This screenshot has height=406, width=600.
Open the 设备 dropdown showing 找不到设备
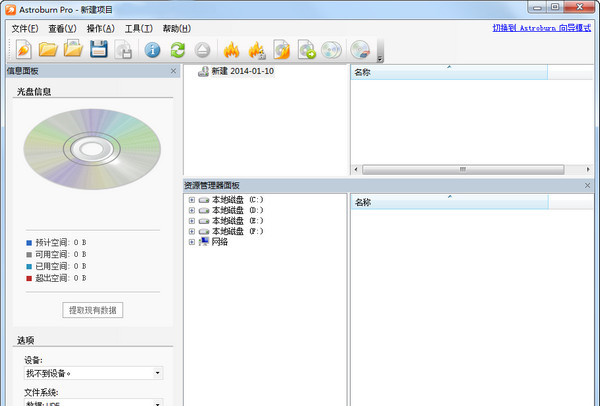(x=94, y=373)
